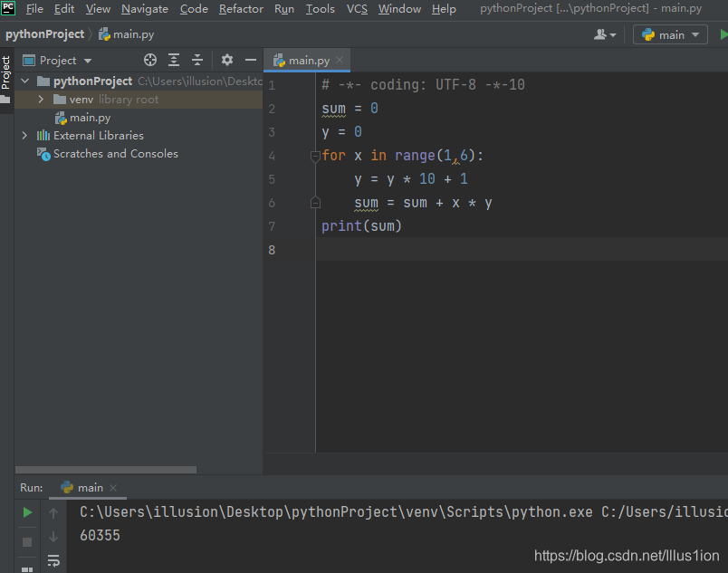Click the output value 60355 in console
Viewport: 728px width, 573px height.
pos(100,535)
